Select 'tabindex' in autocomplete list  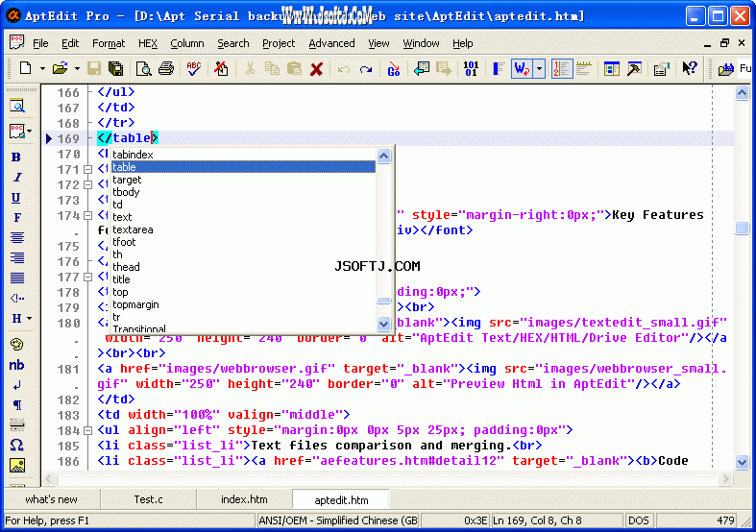243,155
